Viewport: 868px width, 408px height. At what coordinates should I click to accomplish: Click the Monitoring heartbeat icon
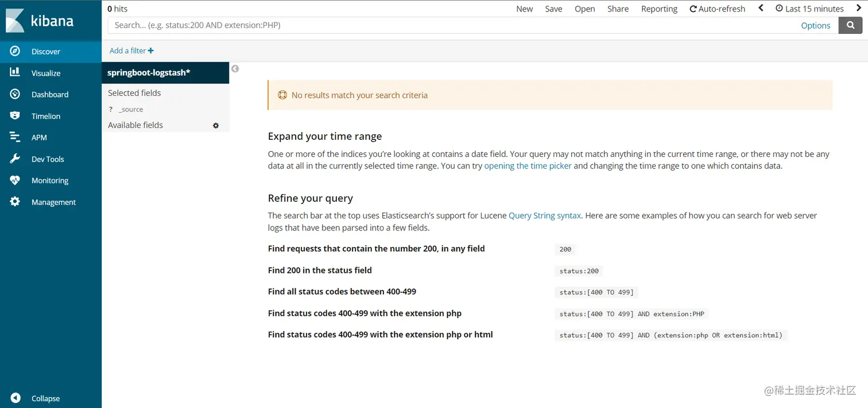click(15, 180)
